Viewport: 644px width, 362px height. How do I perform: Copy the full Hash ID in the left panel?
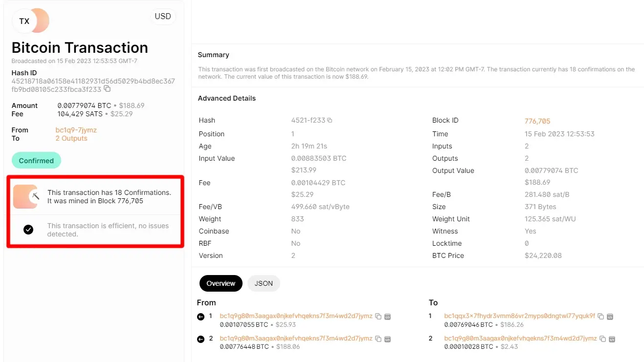pos(107,89)
